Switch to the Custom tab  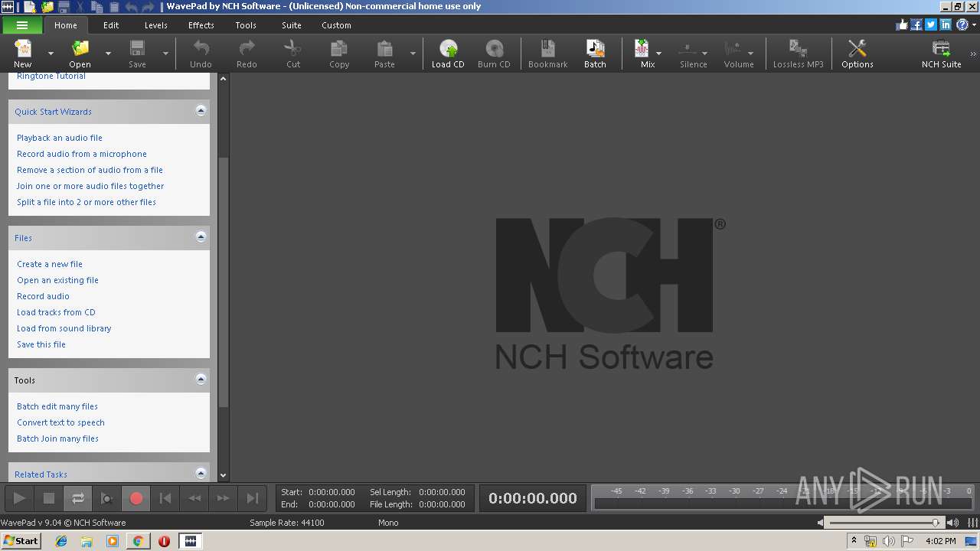click(336, 25)
